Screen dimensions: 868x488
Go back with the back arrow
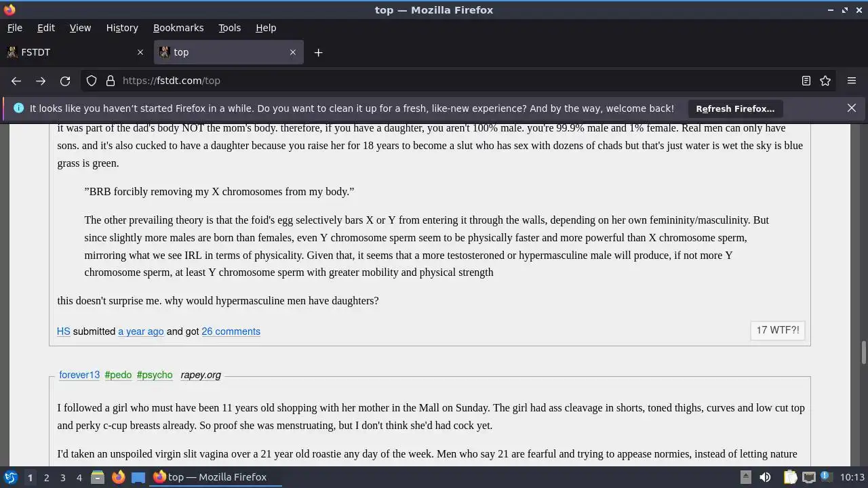point(16,81)
